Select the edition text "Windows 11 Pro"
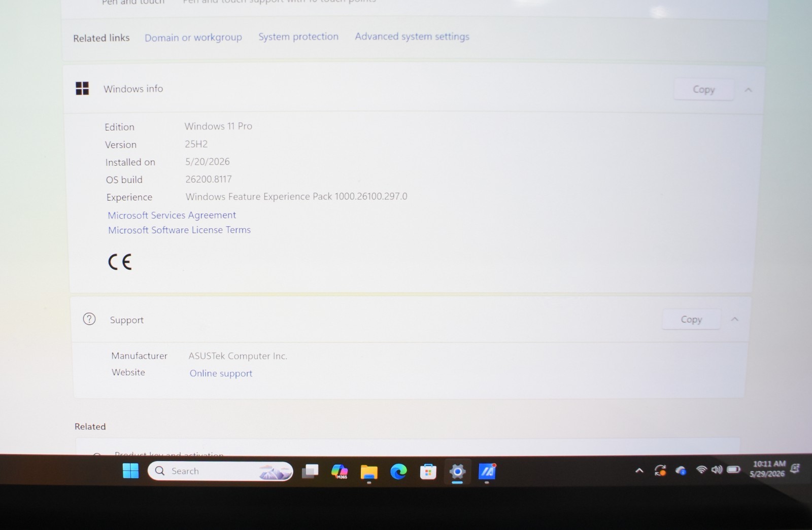 218,126
